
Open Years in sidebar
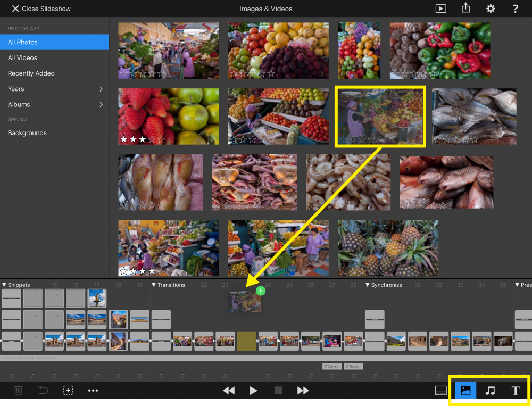54,89
